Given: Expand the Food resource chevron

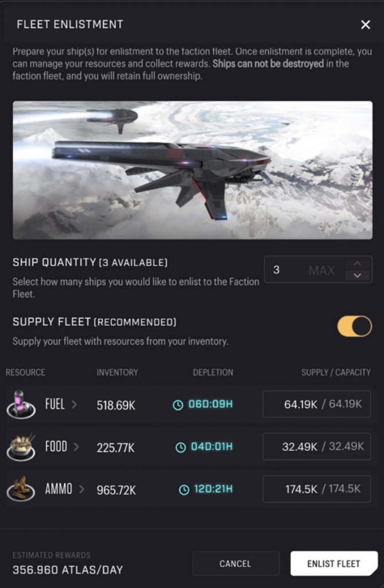Looking at the screenshot, I should coord(77,447).
